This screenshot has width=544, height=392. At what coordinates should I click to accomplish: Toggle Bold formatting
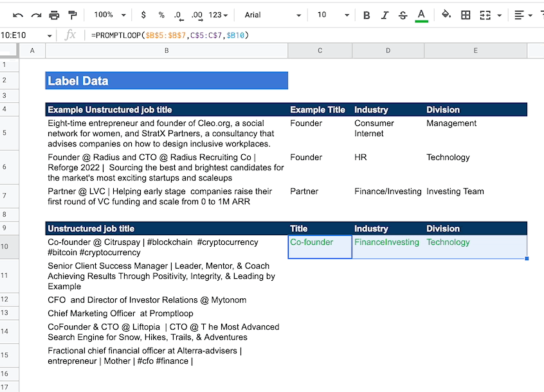(x=367, y=15)
